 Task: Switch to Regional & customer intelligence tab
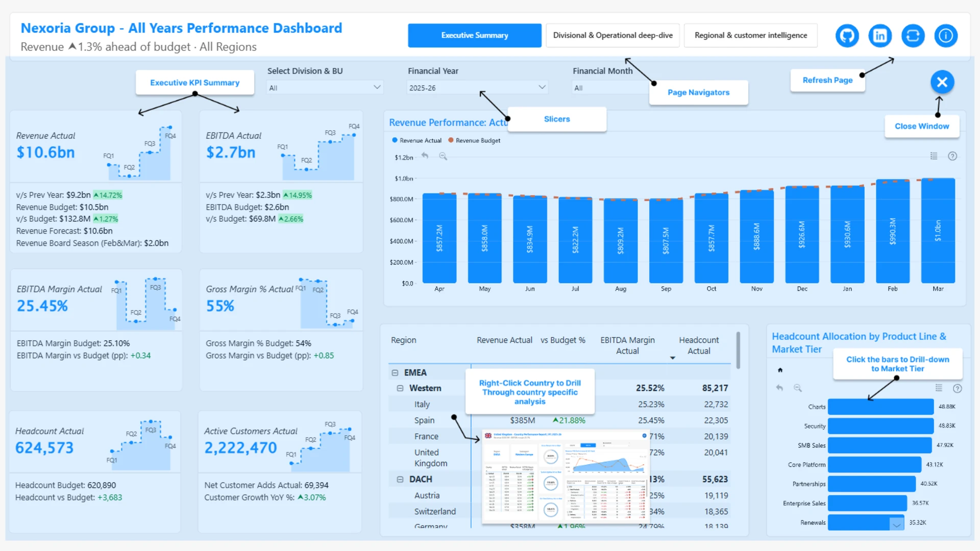point(750,35)
